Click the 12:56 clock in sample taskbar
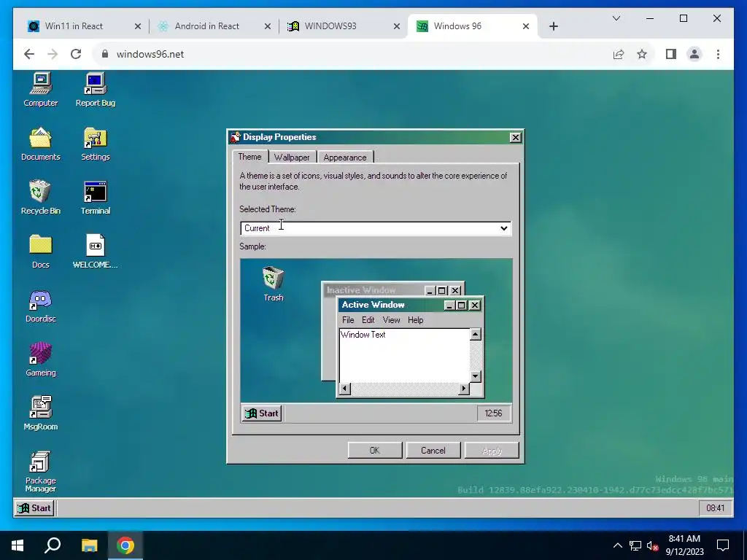Image resolution: width=747 pixels, height=560 pixels. click(494, 413)
